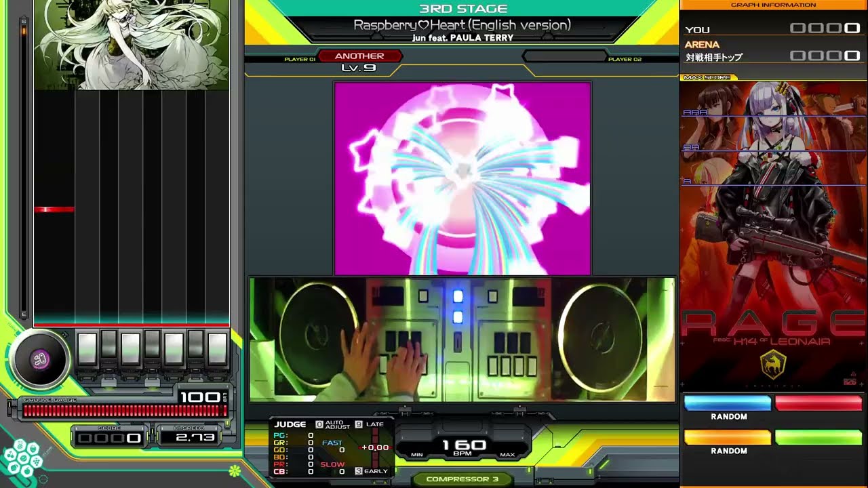Screen dimensions: 868x488
Task: Select the orange option bar
Action: point(727,437)
